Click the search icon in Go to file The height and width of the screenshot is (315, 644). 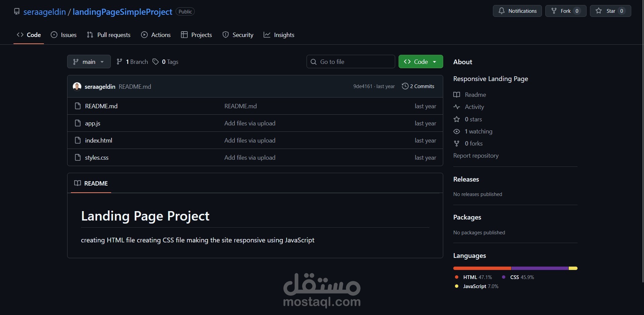(x=314, y=62)
